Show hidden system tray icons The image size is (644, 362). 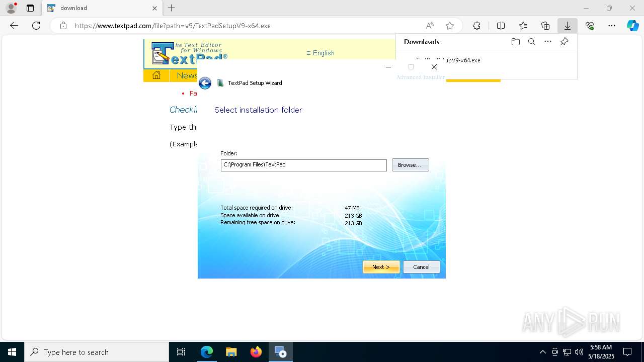tap(542, 352)
